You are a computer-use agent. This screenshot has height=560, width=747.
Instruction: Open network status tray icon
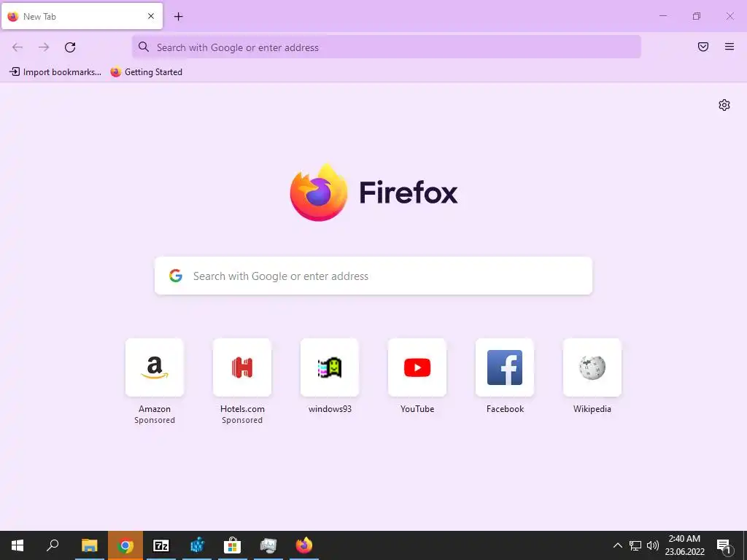[635, 545]
